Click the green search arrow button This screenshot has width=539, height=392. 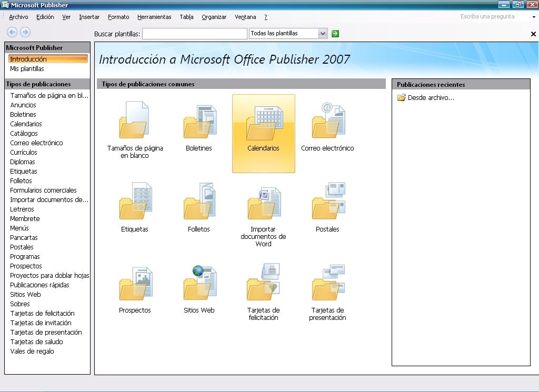[335, 34]
